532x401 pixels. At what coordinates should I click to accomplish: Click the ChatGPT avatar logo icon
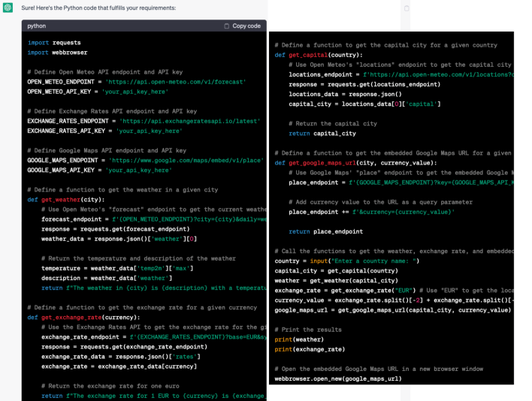(x=8, y=8)
